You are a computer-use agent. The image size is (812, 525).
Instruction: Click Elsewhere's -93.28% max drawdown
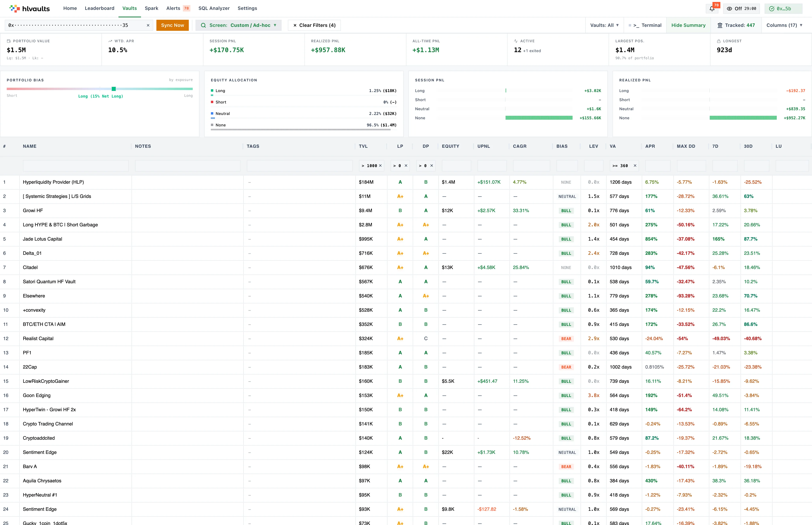pos(685,296)
